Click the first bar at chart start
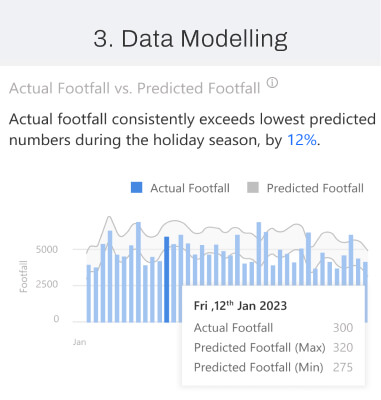This screenshot has width=381, height=400. tap(89, 294)
